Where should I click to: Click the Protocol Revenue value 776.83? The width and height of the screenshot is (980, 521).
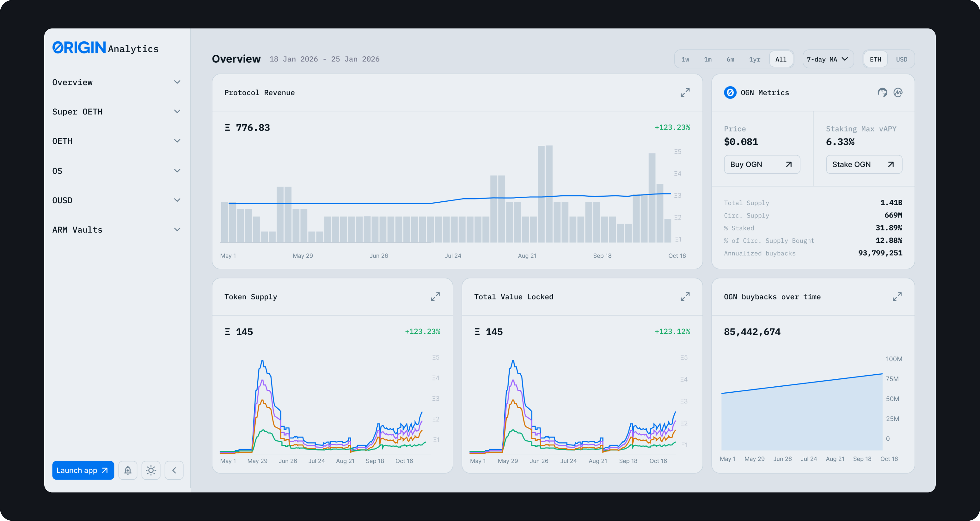click(x=253, y=127)
